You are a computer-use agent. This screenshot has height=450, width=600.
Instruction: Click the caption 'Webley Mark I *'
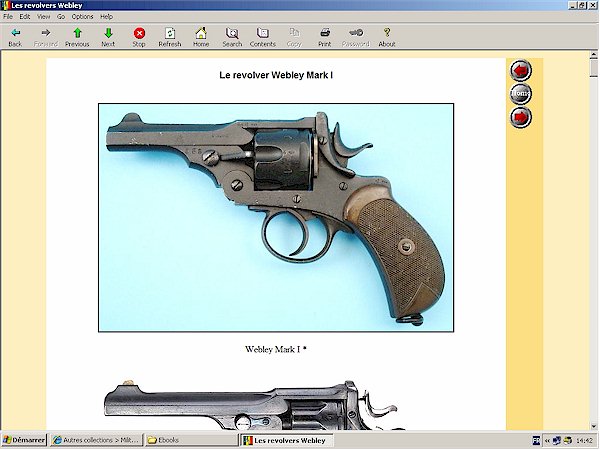(276, 349)
